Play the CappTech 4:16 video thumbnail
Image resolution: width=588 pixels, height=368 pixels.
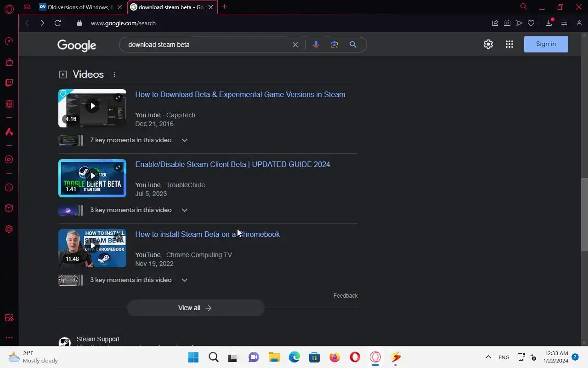click(x=92, y=108)
